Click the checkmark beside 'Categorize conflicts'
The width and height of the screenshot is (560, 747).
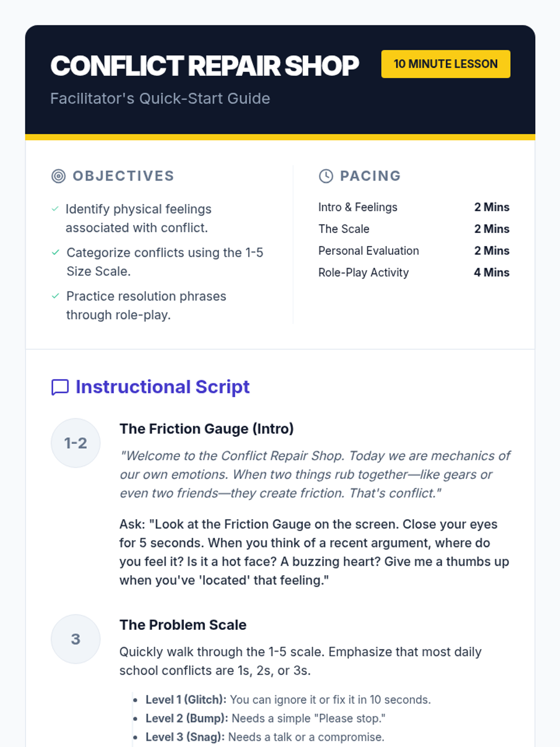tap(56, 253)
